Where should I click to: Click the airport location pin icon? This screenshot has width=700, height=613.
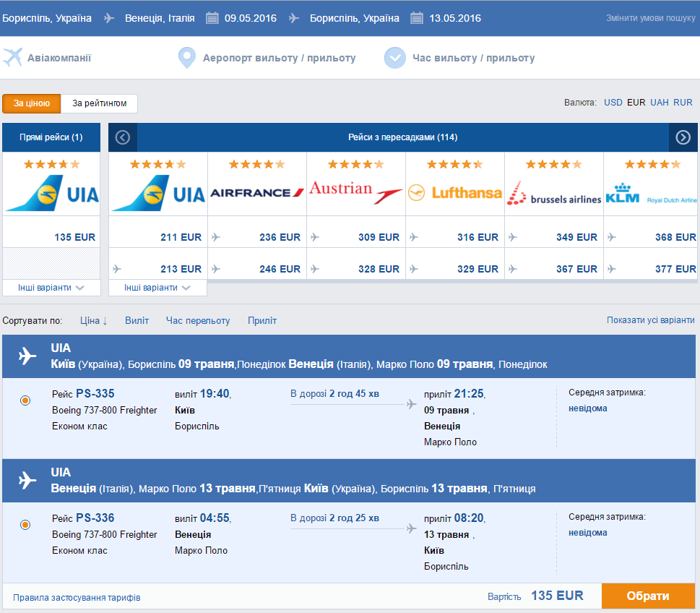pyautogui.click(x=186, y=58)
